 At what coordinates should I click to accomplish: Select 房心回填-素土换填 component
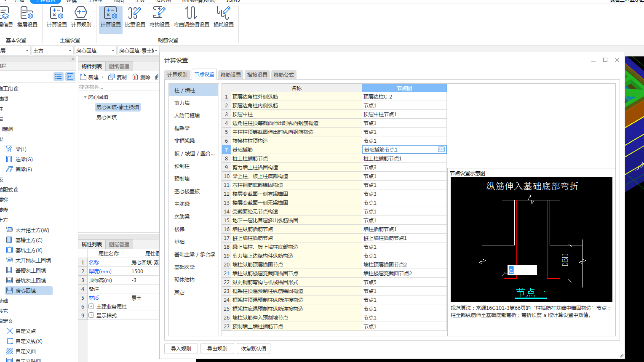[x=118, y=107]
